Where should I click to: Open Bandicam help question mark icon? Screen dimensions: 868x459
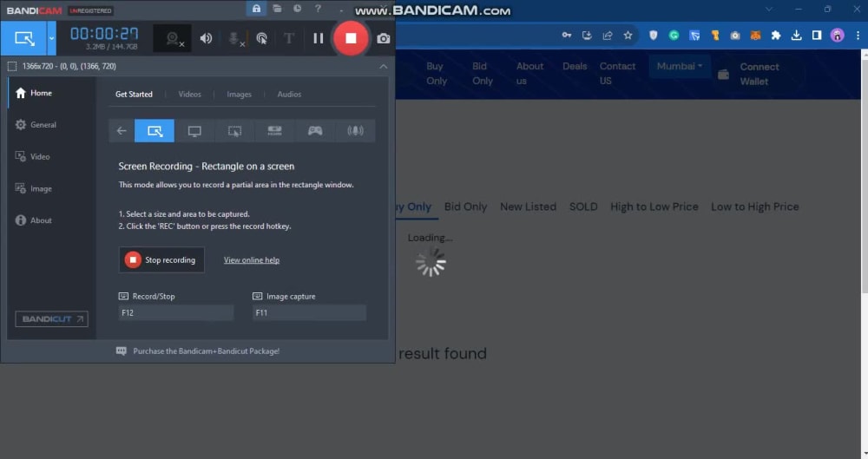[x=318, y=9]
